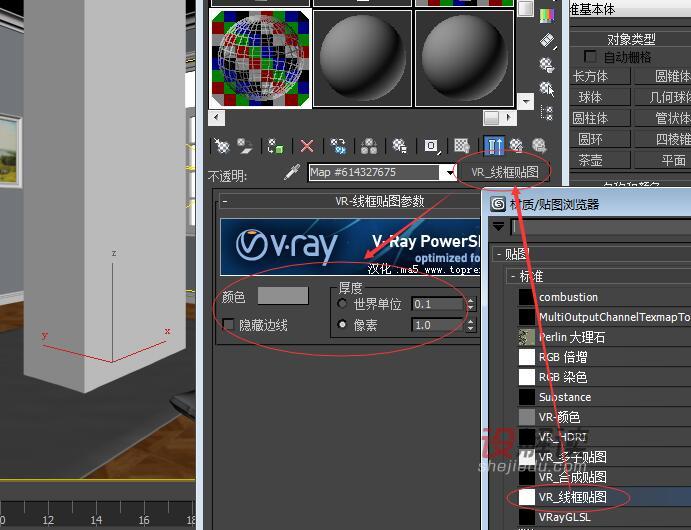Select the 世界单位 radio button
The image size is (691, 530).
pos(342,304)
